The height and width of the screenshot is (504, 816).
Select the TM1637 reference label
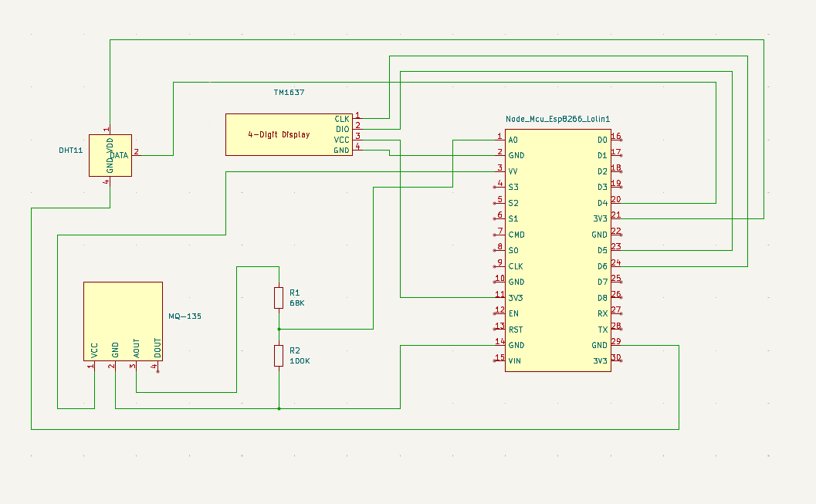click(x=289, y=92)
